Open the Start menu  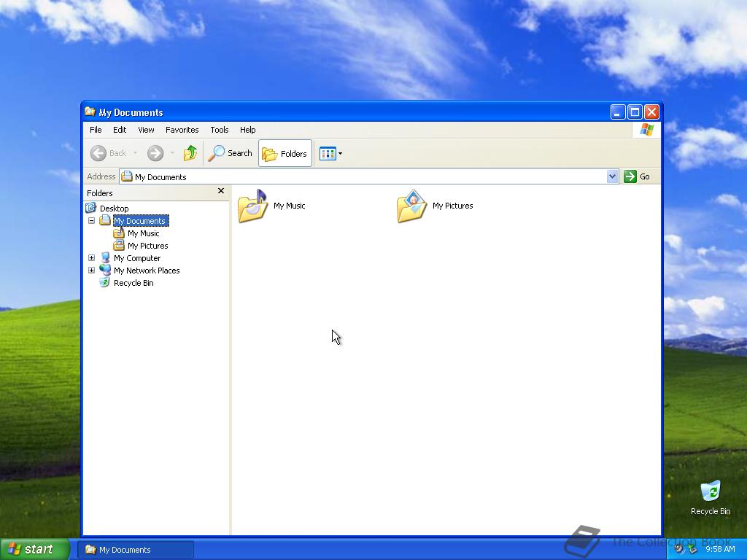click(35, 549)
